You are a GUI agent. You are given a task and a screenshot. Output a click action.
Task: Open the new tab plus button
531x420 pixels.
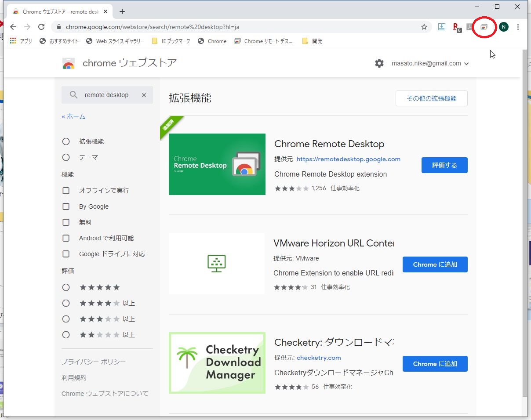pos(122,11)
